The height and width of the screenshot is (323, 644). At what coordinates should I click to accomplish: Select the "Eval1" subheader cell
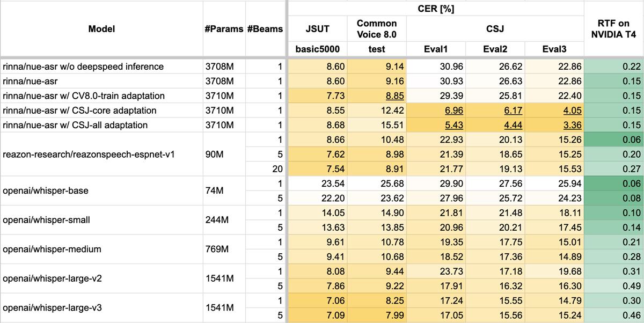436,49
